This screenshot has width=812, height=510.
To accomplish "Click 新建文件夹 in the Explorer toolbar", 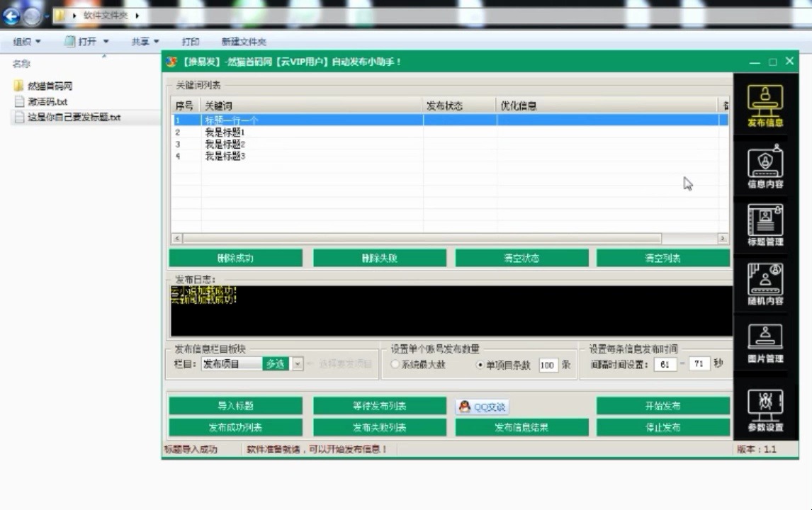I will tap(242, 41).
